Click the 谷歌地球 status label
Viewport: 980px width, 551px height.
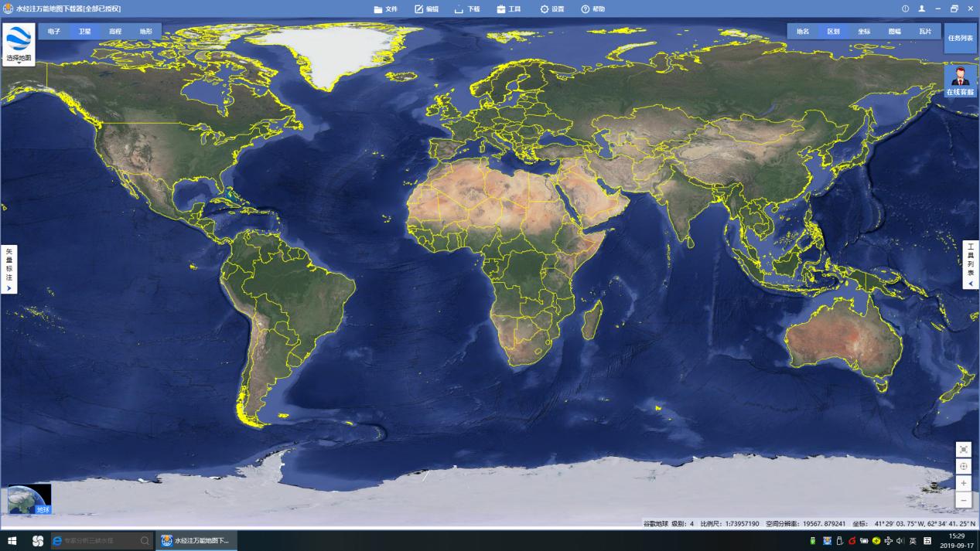(655, 523)
